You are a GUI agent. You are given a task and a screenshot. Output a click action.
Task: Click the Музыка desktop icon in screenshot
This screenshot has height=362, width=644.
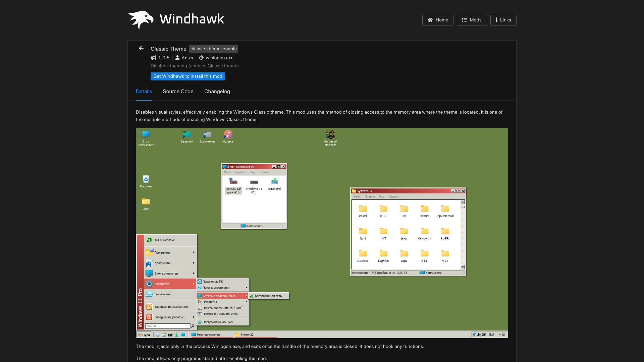point(228,137)
